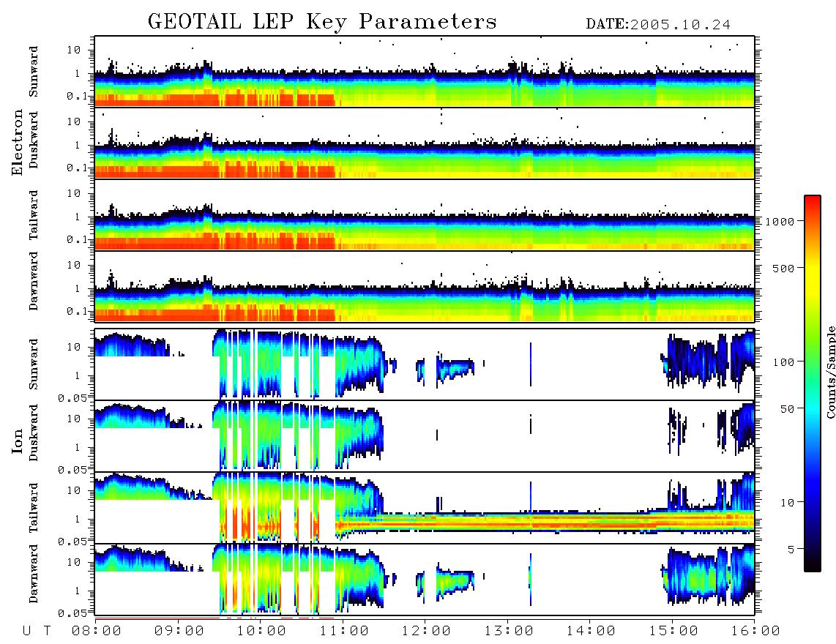Click the rainbow color bar legend
This screenshot has height=644, width=836.
tap(813, 383)
